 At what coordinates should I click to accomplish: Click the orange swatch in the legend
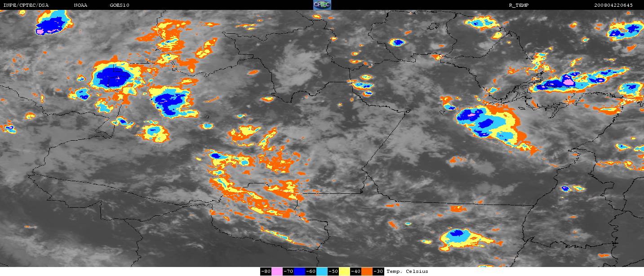pos(367,272)
